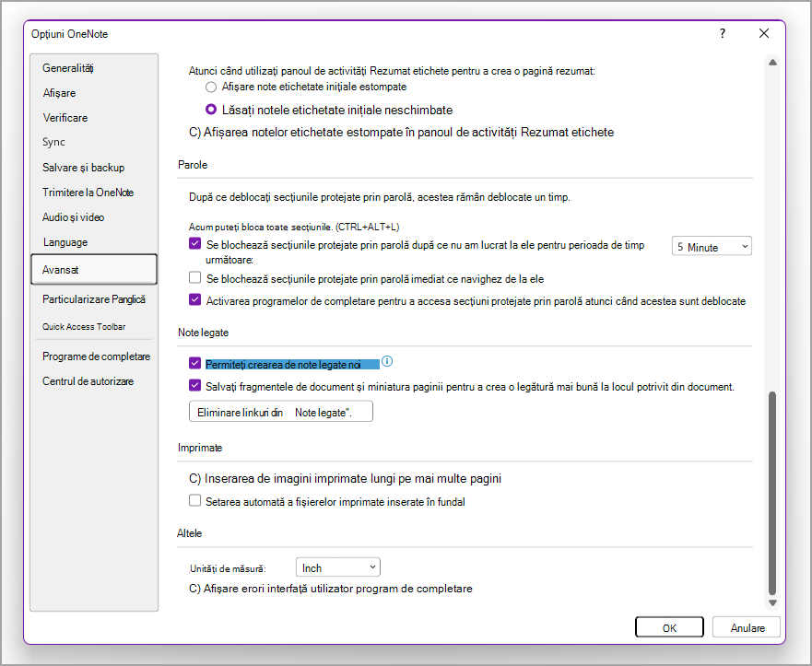Select the Sync category

[53, 142]
